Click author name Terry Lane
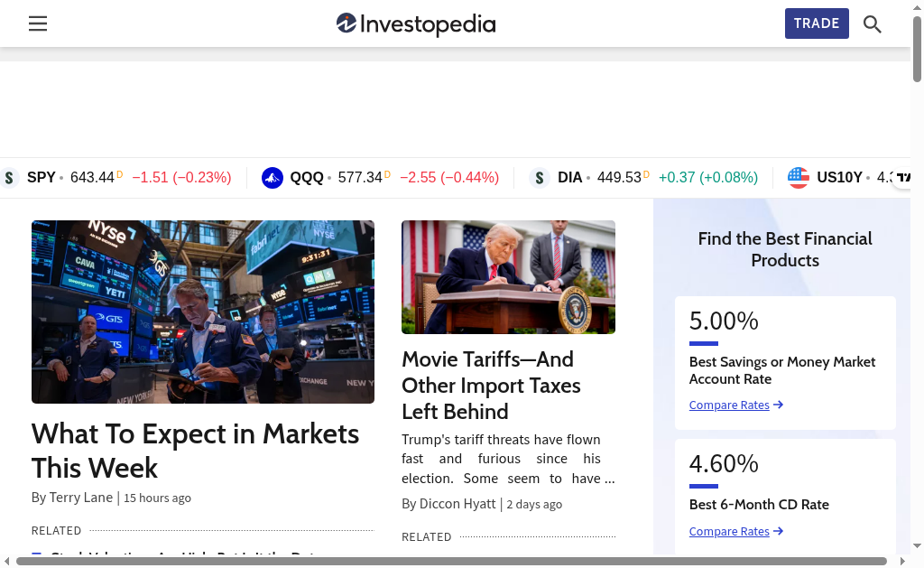The height and width of the screenshot is (568, 924). [x=80, y=498]
